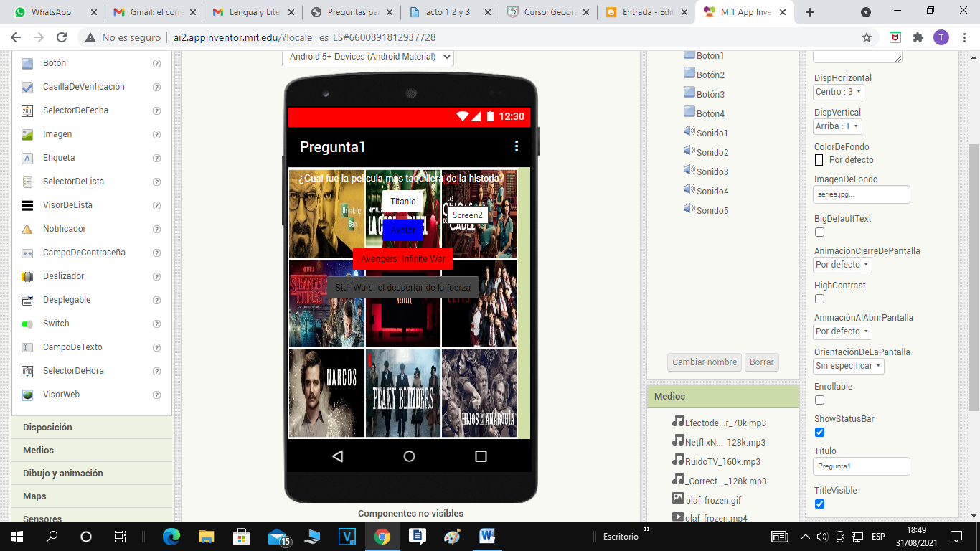Expand the Dibujo y animación section
The height and width of the screenshot is (551, 980).
pos(92,473)
